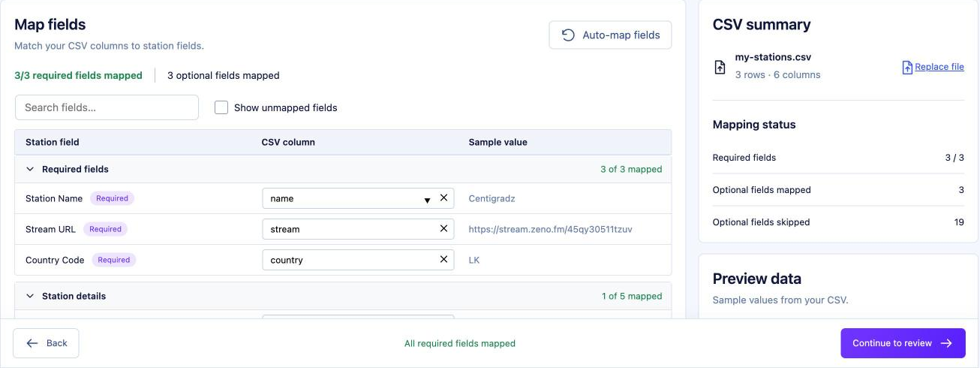Click the Stream URL field label

[50, 229]
